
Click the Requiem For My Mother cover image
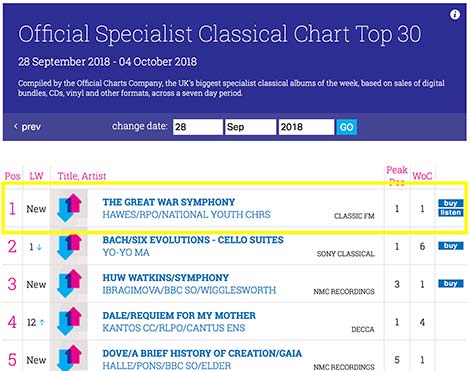click(x=69, y=322)
